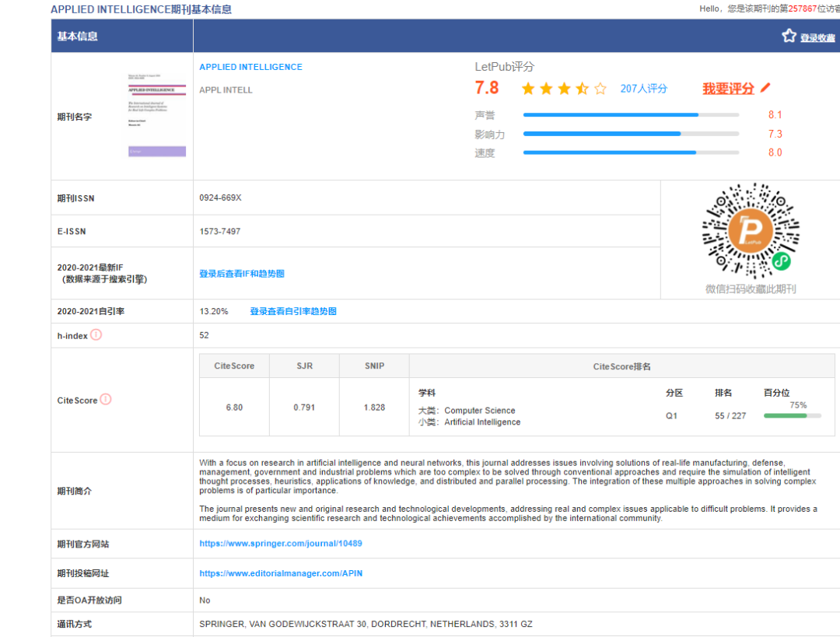This screenshot has width=840, height=637.
Task: Click the first rating star
Action: (528, 89)
